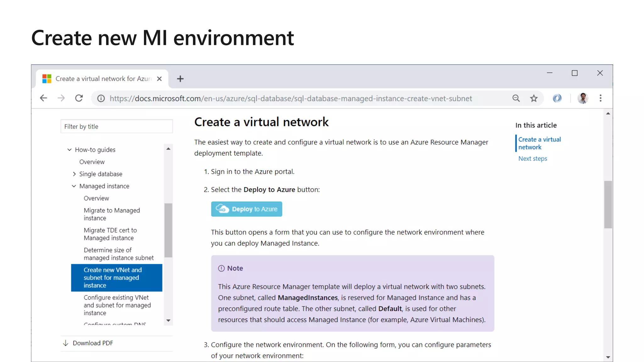This screenshot has height=362, width=644.
Task: Open the user profile avatar
Action: (x=583, y=98)
